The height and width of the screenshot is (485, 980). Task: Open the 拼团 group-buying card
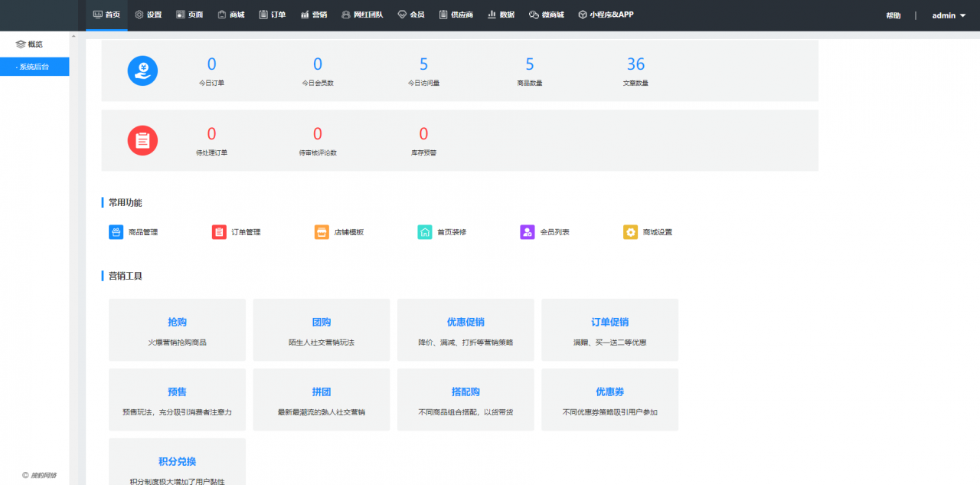click(321, 399)
